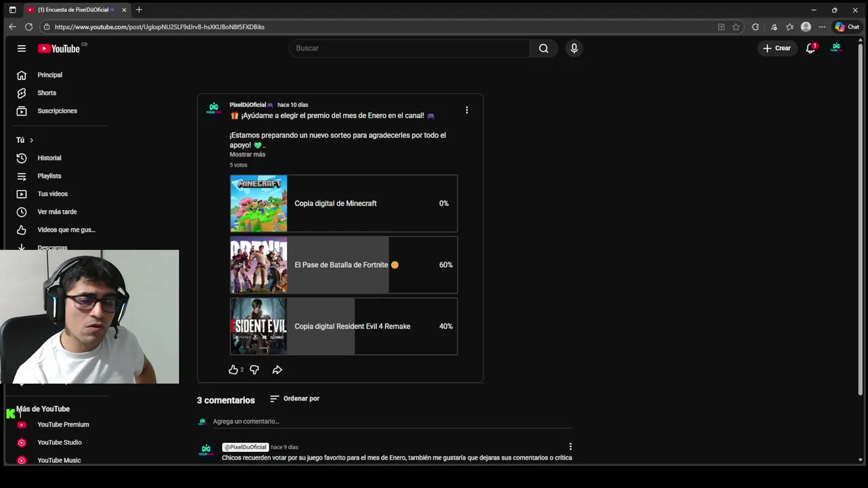
Task: Open YouTube Music link
Action: (x=59, y=460)
